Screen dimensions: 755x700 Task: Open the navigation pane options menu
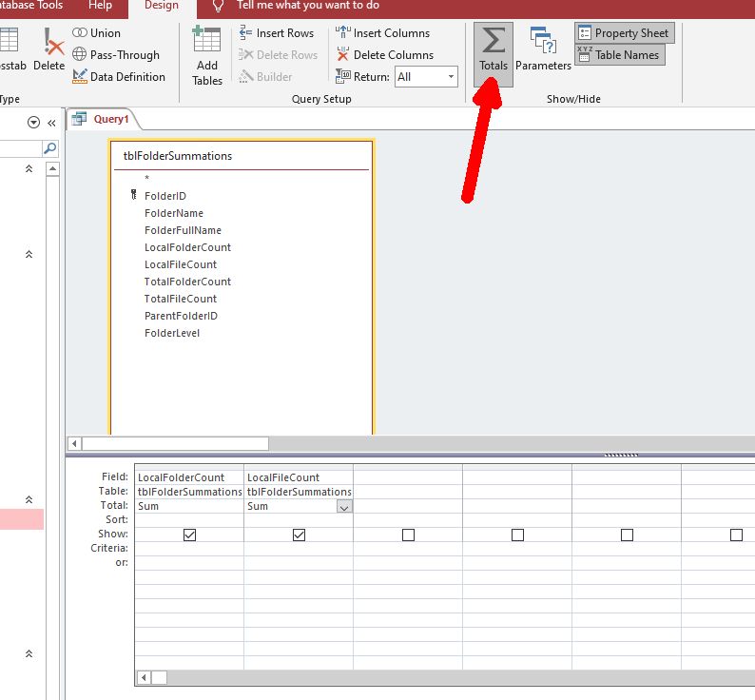point(33,123)
